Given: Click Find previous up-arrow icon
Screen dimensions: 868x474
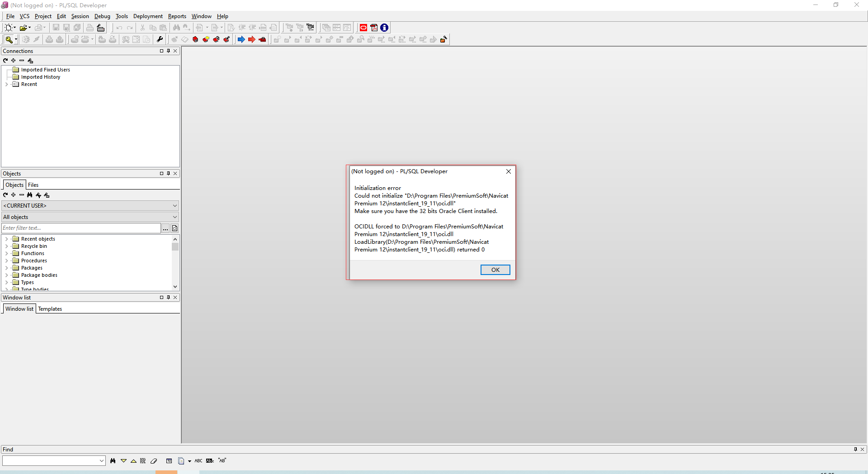Looking at the screenshot, I should click(x=133, y=461).
